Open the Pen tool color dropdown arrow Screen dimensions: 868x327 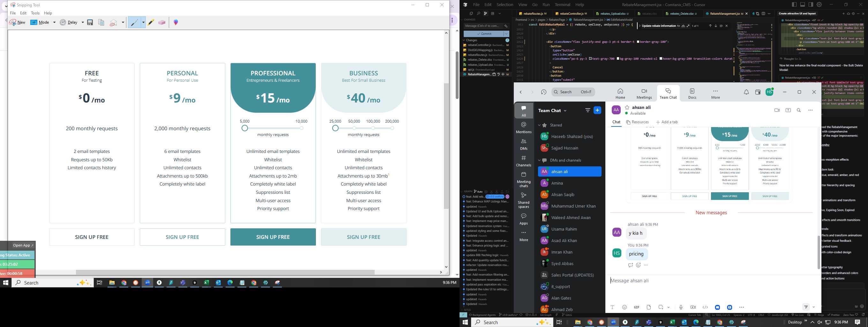click(x=143, y=22)
